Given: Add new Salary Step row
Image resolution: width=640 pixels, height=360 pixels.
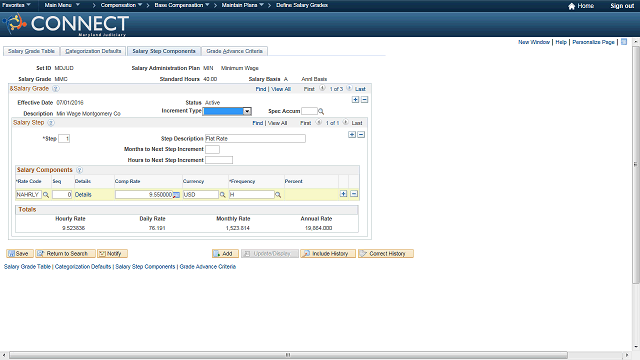Looking at the screenshot, I should point(352,135).
